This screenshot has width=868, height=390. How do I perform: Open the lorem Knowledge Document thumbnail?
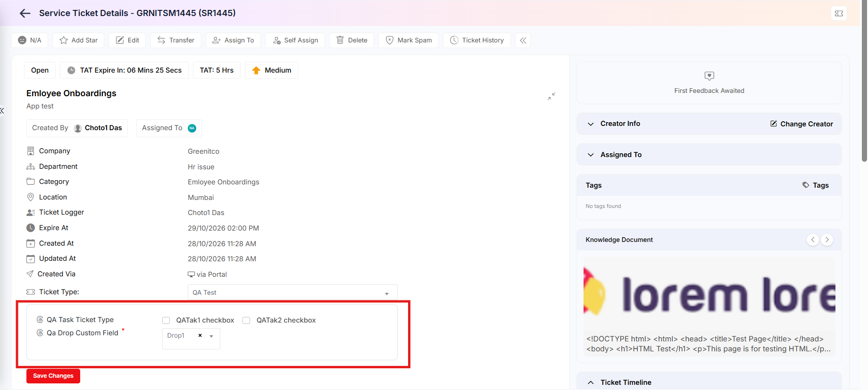(x=709, y=294)
